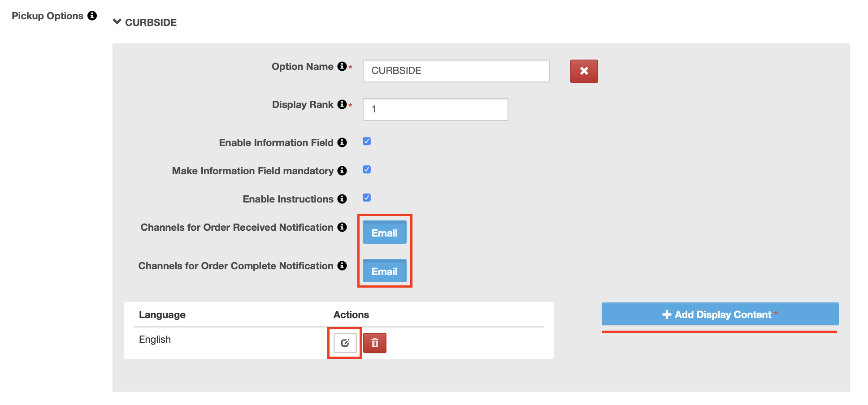Viewport: 868px width, 405px height.
Task: Remove the CURBSIDE pickup option
Action: point(584,71)
